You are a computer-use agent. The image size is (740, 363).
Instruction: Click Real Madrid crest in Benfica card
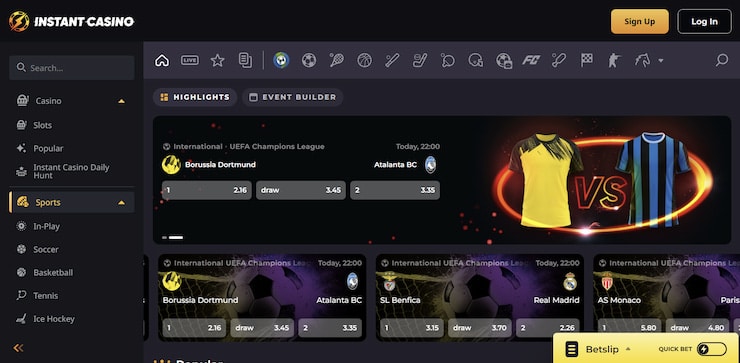tap(570, 281)
